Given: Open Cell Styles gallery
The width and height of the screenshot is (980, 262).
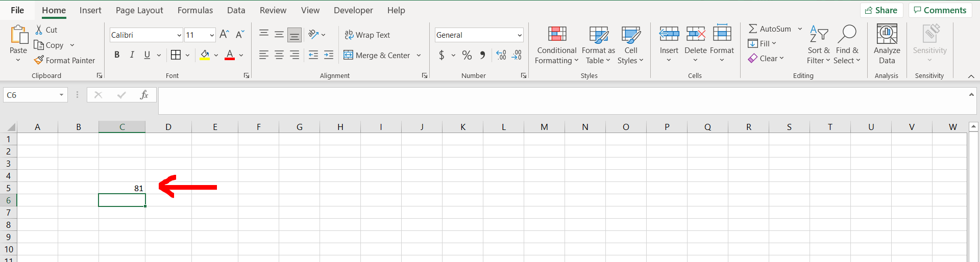Looking at the screenshot, I should click(631, 45).
